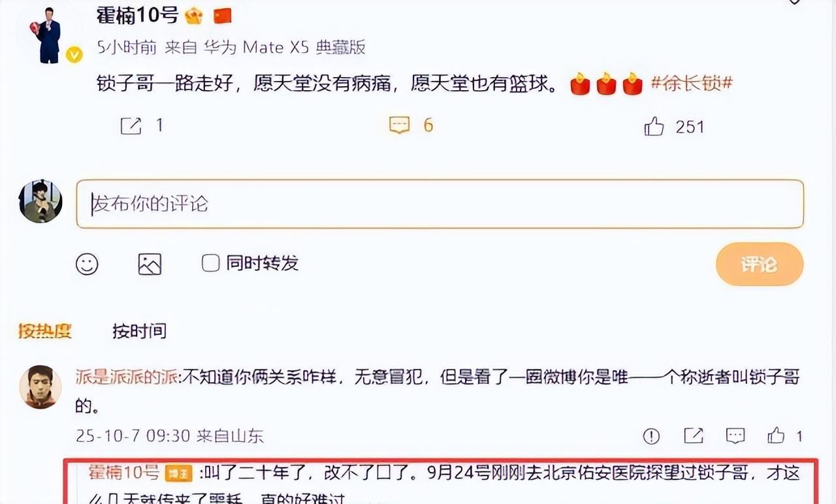Screen dimensions: 836x504
Task: Open the #徐长锁# hashtag link
Action: click(x=692, y=84)
